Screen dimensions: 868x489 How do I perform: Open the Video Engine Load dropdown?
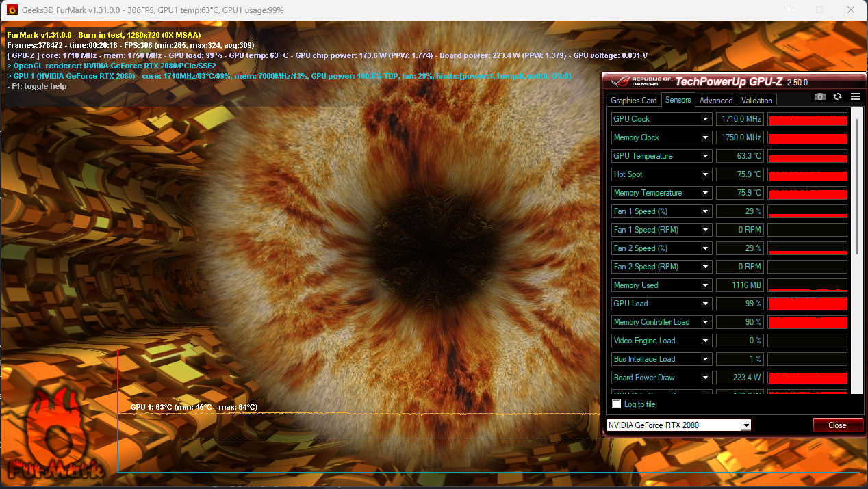(705, 341)
